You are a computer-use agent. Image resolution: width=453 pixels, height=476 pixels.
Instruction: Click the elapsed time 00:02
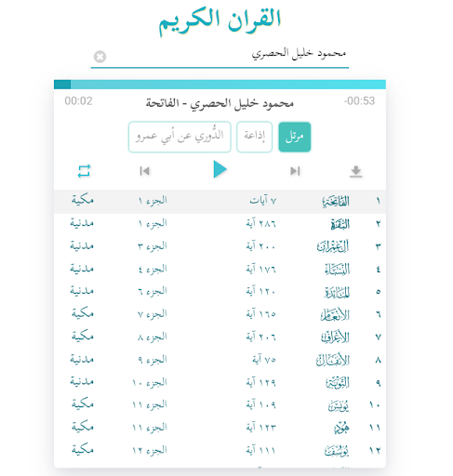tap(78, 101)
